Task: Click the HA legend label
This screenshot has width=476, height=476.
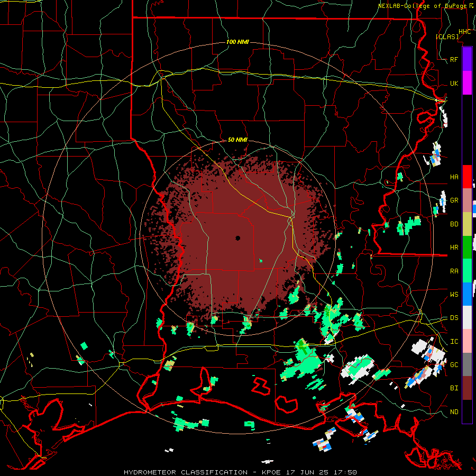Action: click(454, 177)
